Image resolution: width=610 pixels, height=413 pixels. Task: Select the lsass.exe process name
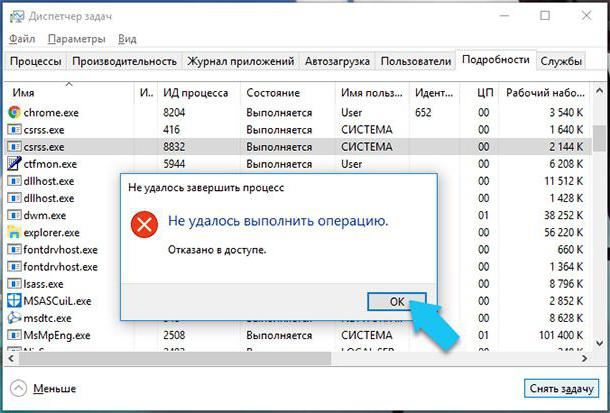(x=43, y=284)
